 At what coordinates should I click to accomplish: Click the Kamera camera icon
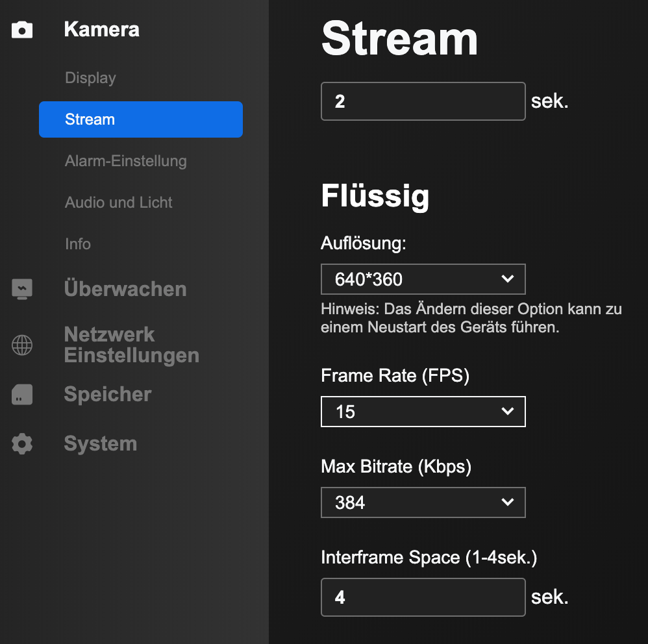click(x=22, y=29)
